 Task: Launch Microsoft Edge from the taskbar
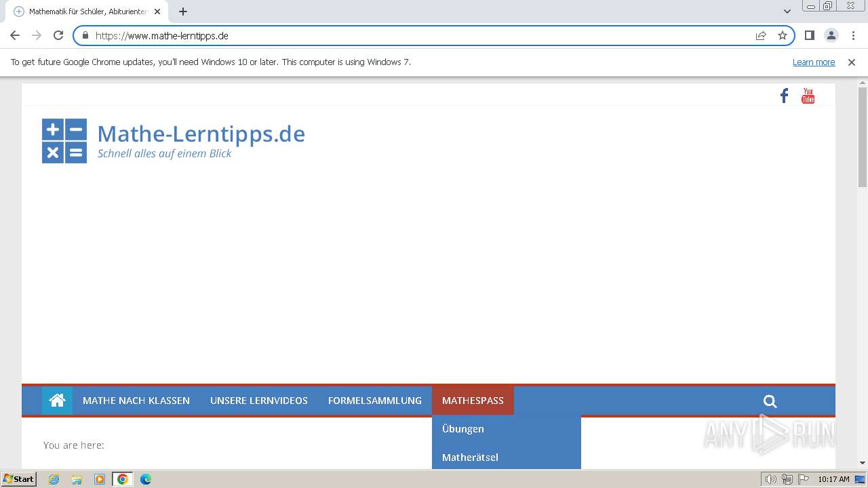click(x=145, y=479)
